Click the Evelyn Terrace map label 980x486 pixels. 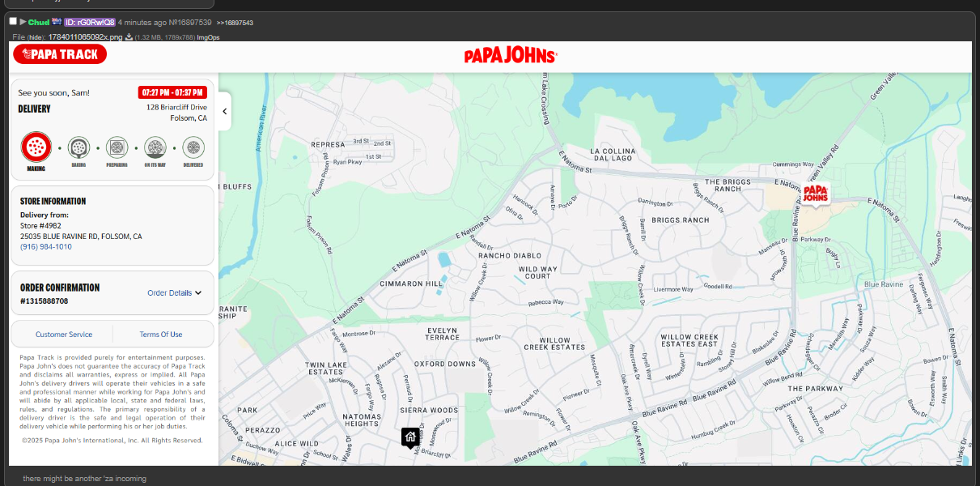pyautogui.click(x=443, y=334)
